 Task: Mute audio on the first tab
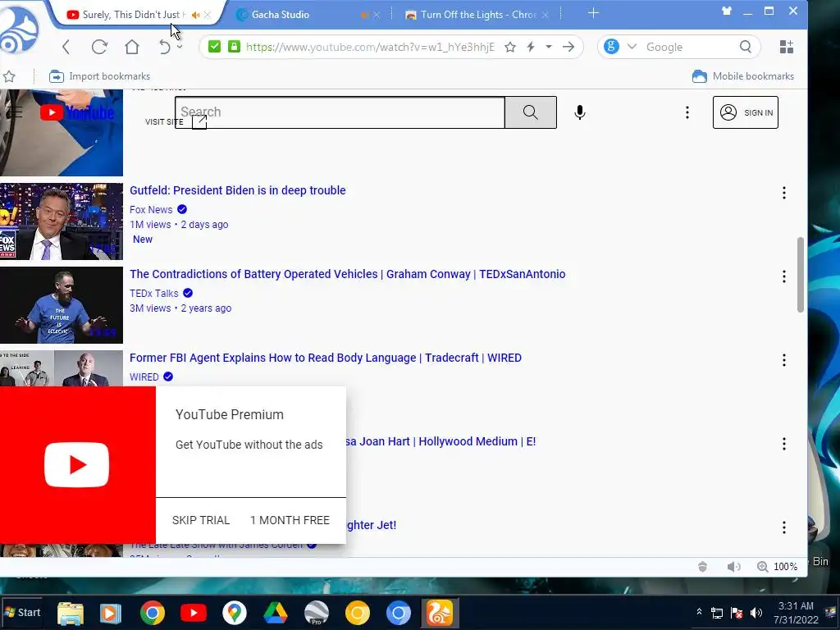tap(195, 15)
